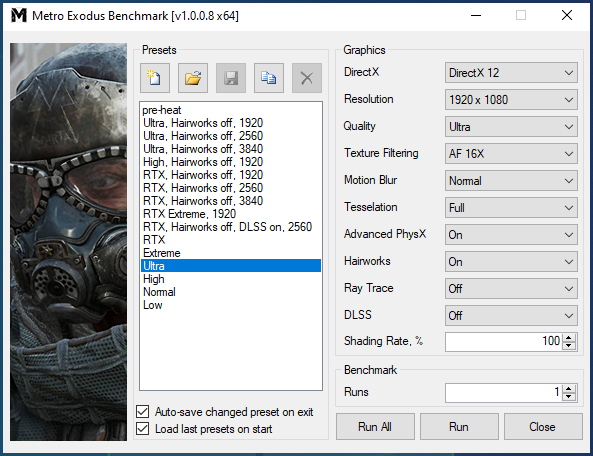The height and width of the screenshot is (456, 593).
Task: Decrease the Shading Rate value
Action: tap(569, 346)
